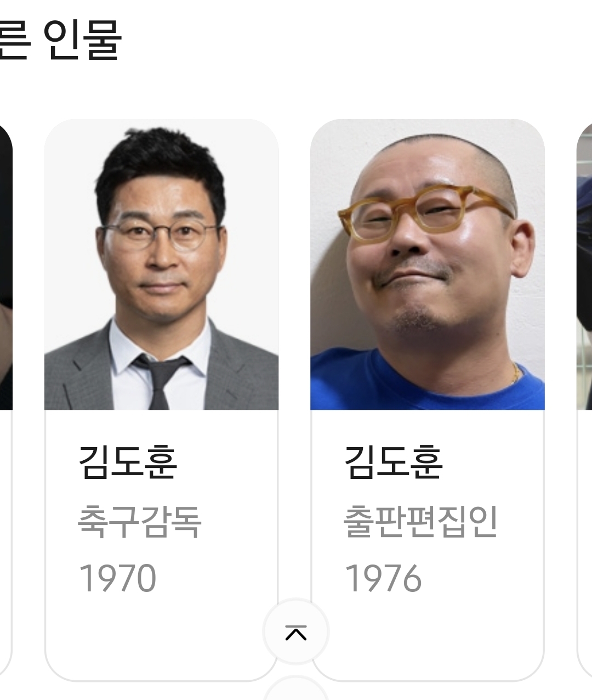The image size is (592, 700).
Task: Tap empty space right of 1976 in the card
Action: [482, 578]
